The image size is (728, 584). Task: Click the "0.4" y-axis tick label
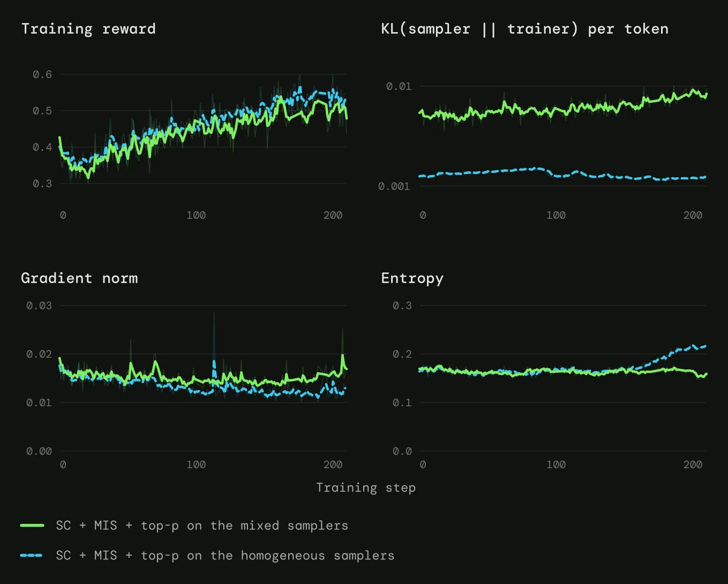click(x=42, y=147)
